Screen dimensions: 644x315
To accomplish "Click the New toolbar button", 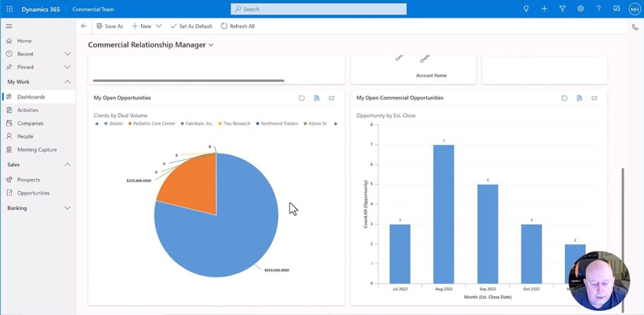I will point(141,26).
